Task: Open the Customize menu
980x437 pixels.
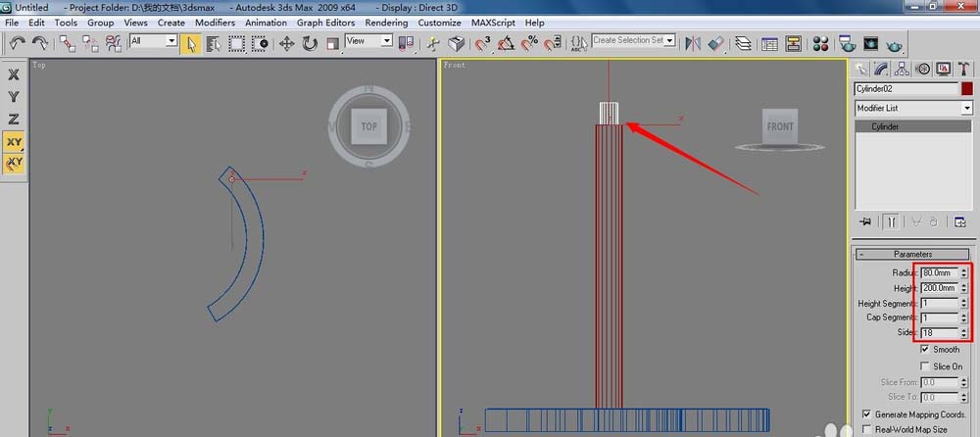Action: (439, 23)
